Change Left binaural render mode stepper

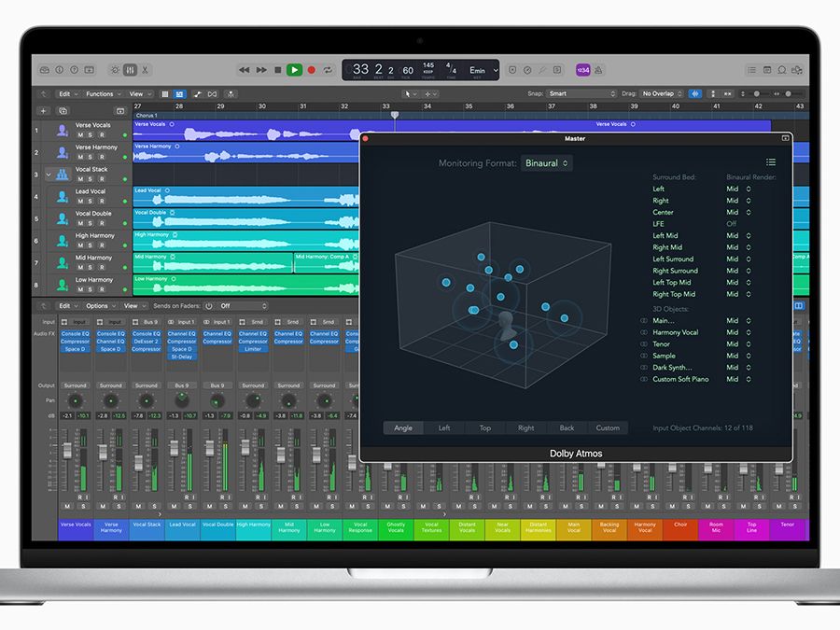point(749,189)
